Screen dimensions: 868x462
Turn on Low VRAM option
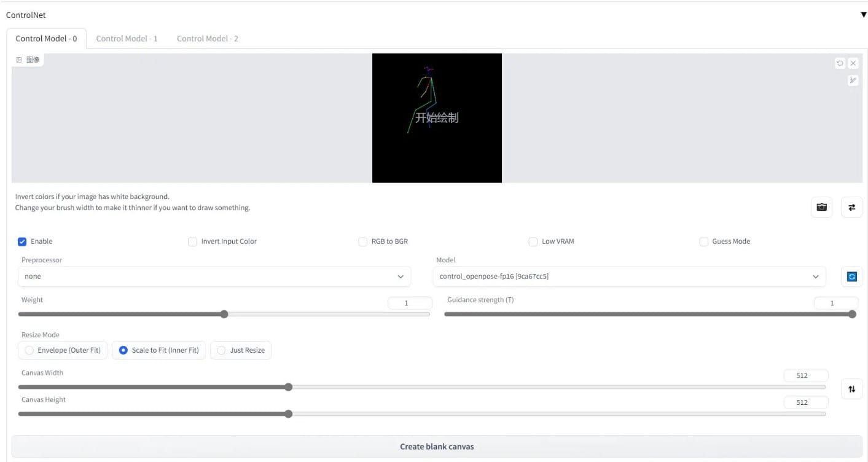(x=533, y=241)
